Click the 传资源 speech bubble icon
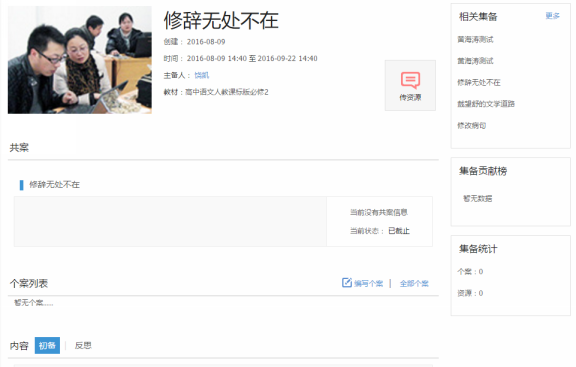 (x=410, y=80)
